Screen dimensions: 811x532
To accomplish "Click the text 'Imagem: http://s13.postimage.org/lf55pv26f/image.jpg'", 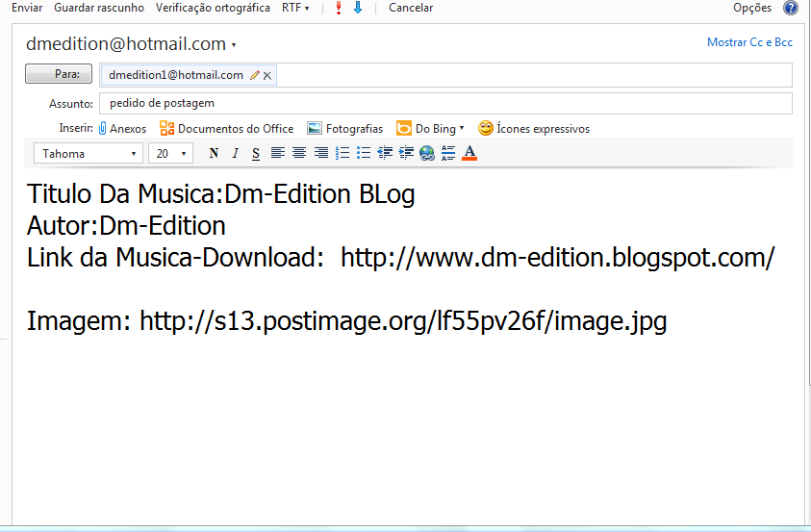I will (346, 321).
